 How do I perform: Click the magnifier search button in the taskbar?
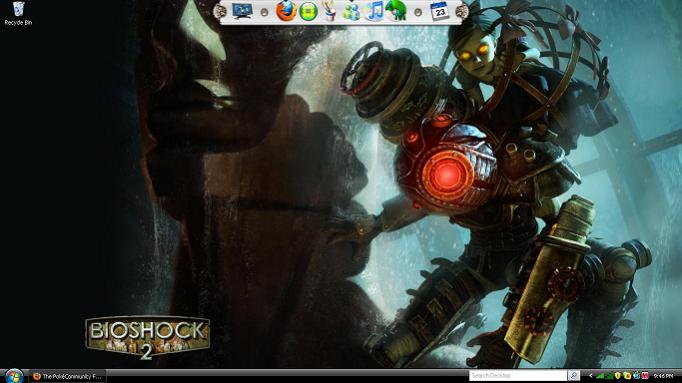point(574,375)
